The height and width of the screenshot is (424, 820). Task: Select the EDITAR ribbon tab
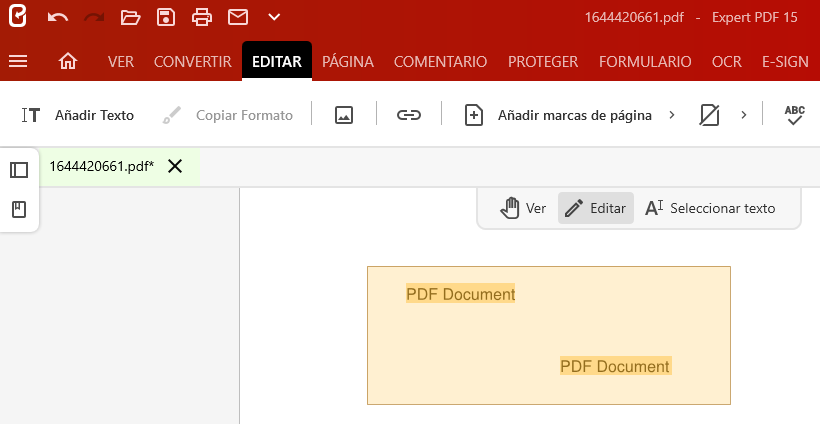(x=277, y=61)
